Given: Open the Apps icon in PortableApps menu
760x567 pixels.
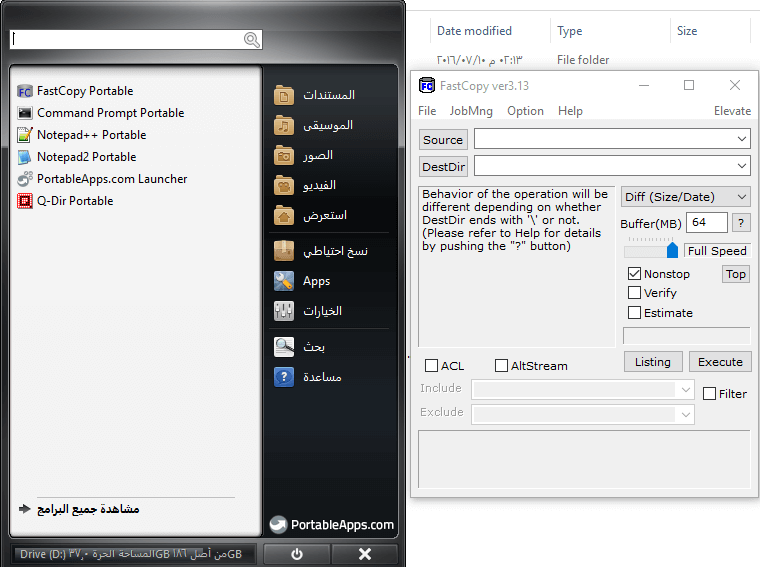Looking at the screenshot, I should [x=284, y=281].
